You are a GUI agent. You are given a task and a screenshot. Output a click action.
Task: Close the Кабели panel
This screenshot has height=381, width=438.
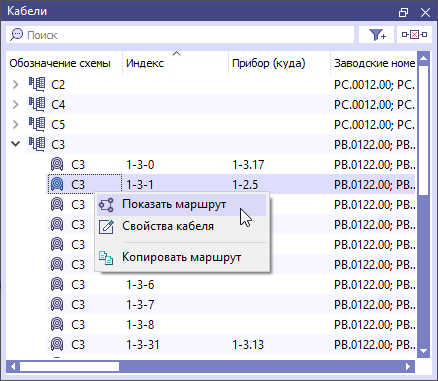pyautogui.click(x=425, y=12)
